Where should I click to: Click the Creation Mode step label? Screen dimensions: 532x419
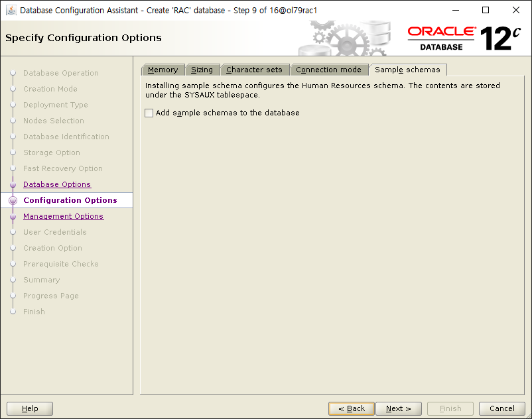[x=50, y=89]
